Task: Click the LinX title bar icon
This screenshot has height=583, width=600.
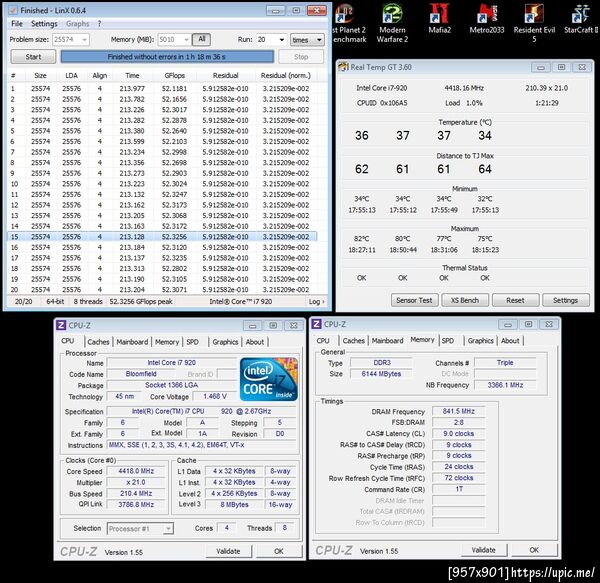Action: click(13, 10)
